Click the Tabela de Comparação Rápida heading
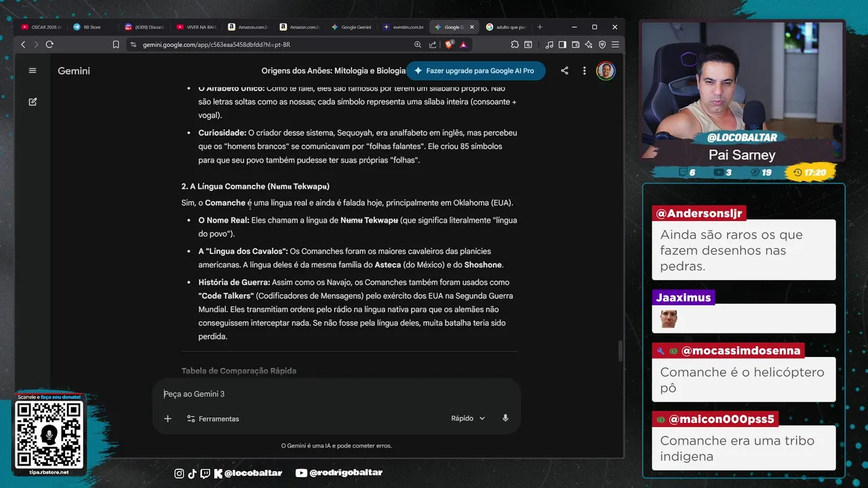Image resolution: width=868 pixels, height=488 pixels. (x=239, y=371)
